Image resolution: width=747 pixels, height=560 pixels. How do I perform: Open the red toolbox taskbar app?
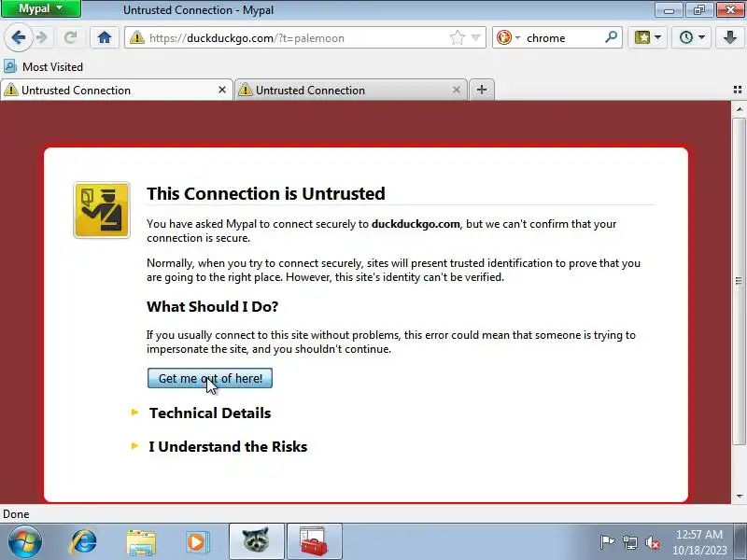tap(314, 541)
